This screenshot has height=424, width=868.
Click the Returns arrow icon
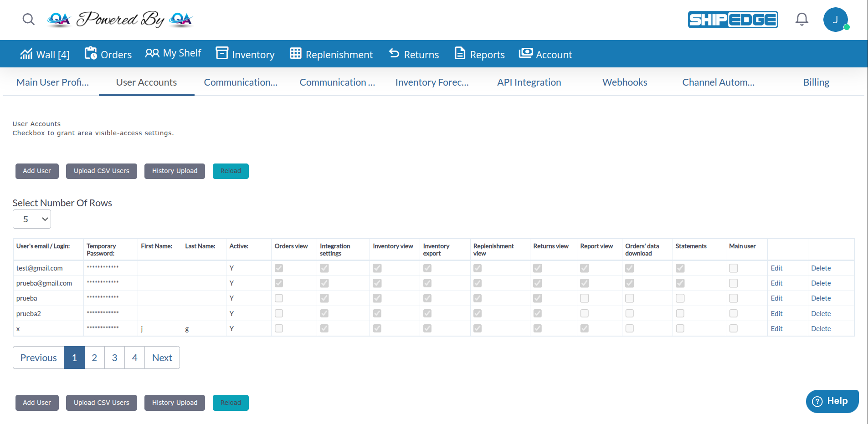(x=394, y=53)
